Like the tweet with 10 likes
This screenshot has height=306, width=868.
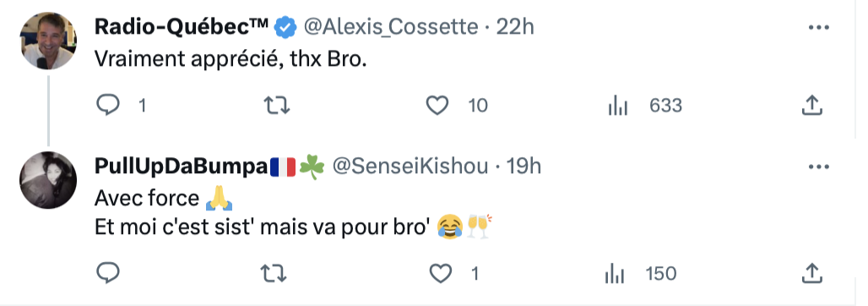(x=437, y=105)
